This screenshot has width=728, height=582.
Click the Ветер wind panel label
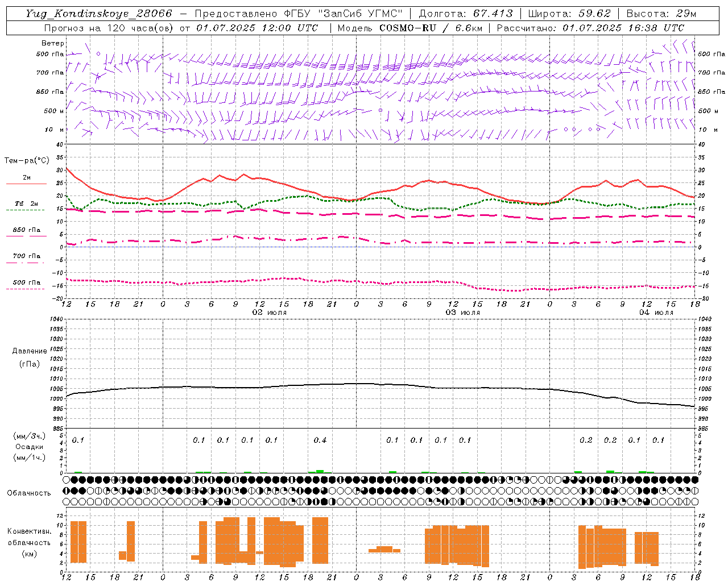(x=53, y=43)
